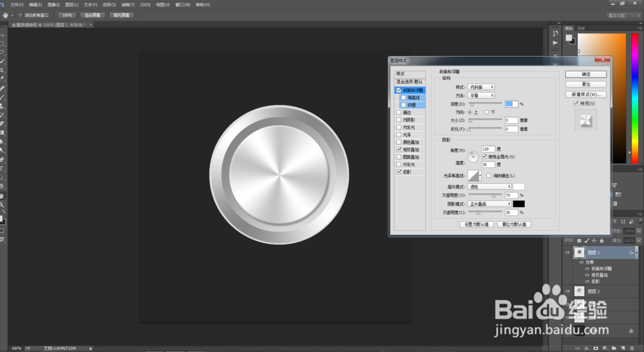This screenshot has width=644, height=352.
Task: Select the Quick Selection tool
Action: pyautogui.click(x=2, y=61)
